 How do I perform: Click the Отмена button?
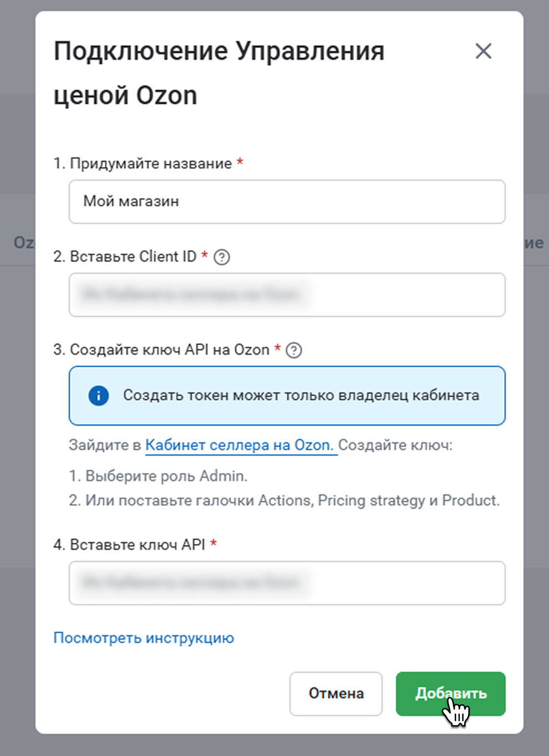(x=336, y=694)
